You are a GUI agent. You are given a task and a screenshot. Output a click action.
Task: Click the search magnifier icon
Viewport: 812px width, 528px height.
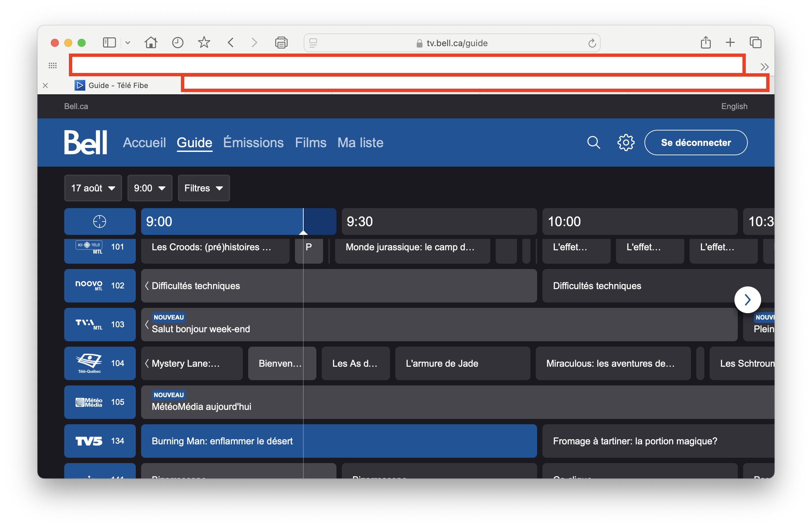coord(593,142)
